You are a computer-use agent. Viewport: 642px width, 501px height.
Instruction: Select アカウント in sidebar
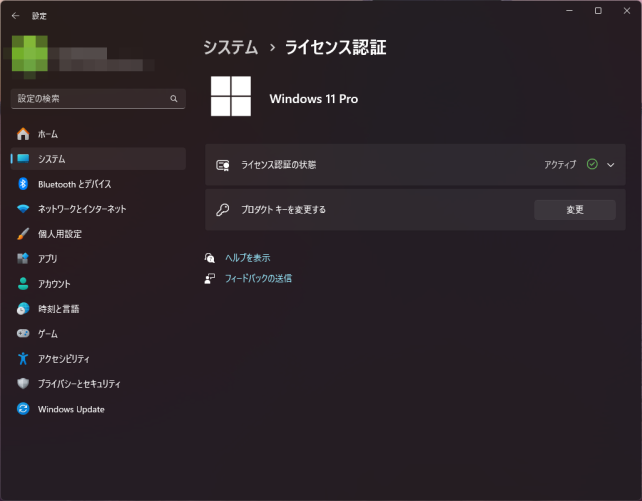[x=98, y=284]
